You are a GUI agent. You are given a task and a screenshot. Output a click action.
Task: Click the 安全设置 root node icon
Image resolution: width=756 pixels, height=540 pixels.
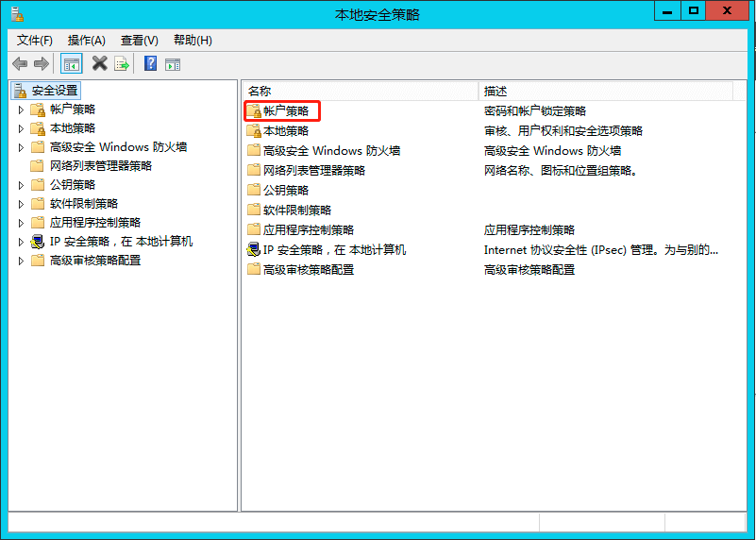pyautogui.click(x=20, y=91)
